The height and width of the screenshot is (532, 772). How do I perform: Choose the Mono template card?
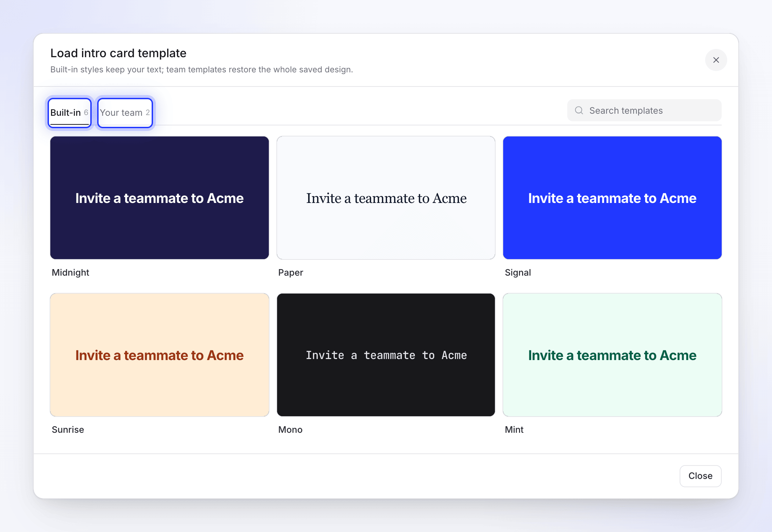(x=386, y=355)
